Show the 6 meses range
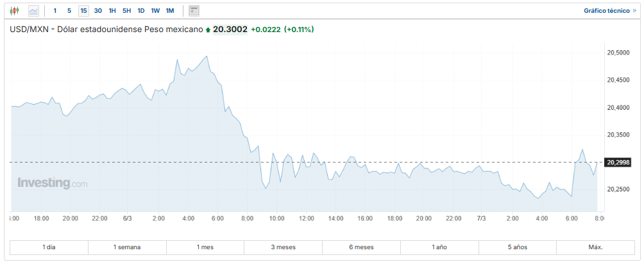The height and width of the screenshot is (264, 644). [361, 247]
